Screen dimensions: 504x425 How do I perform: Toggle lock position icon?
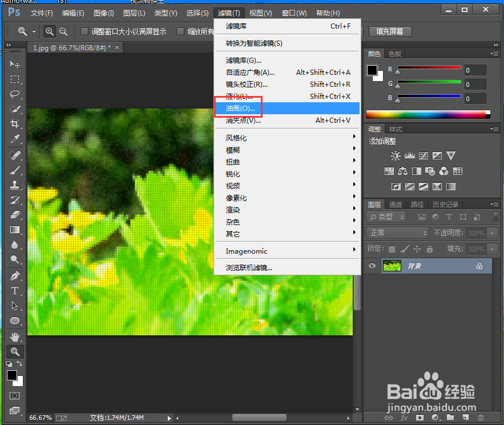pos(417,248)
